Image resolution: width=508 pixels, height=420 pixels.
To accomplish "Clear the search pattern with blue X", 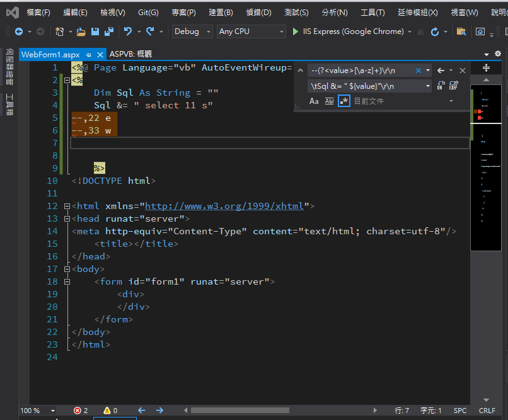I will click(x=418, y=71).
